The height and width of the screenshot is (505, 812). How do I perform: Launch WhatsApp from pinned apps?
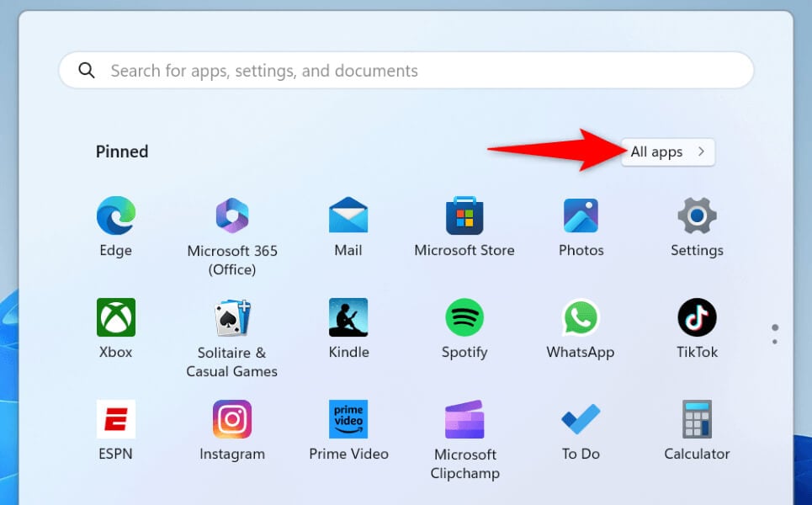(x=581, y=317)
